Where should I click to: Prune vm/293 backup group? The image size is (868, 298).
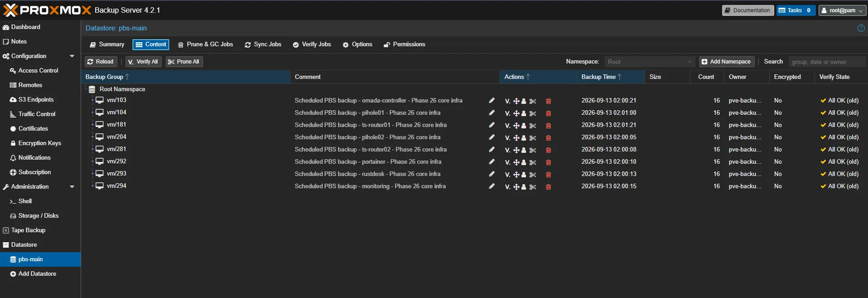tap(533, 174)
